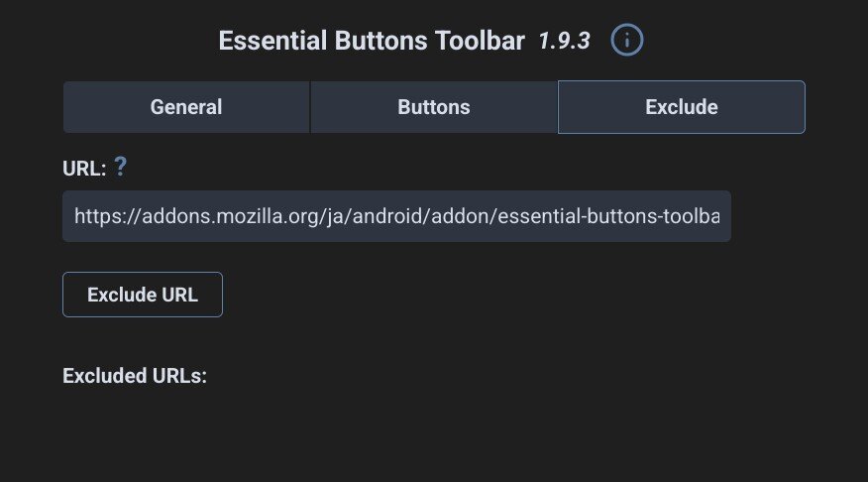Click the active Exclude tab
Screen dimensions: 868x482
(x=682, y=107)
